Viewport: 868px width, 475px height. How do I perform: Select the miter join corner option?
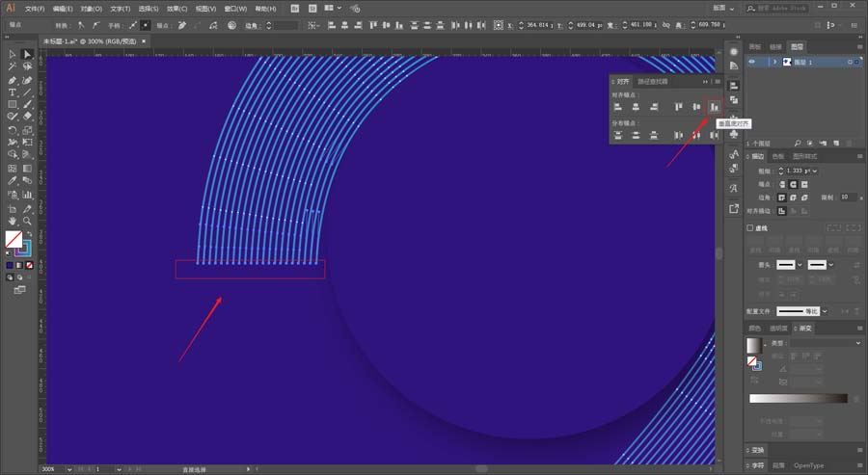(x=781, y=198)
